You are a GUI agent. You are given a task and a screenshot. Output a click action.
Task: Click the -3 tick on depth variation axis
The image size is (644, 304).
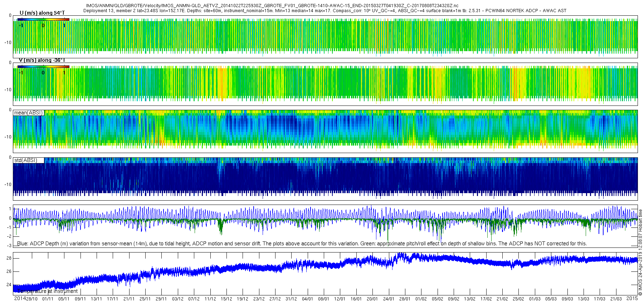tap(9, 246)
